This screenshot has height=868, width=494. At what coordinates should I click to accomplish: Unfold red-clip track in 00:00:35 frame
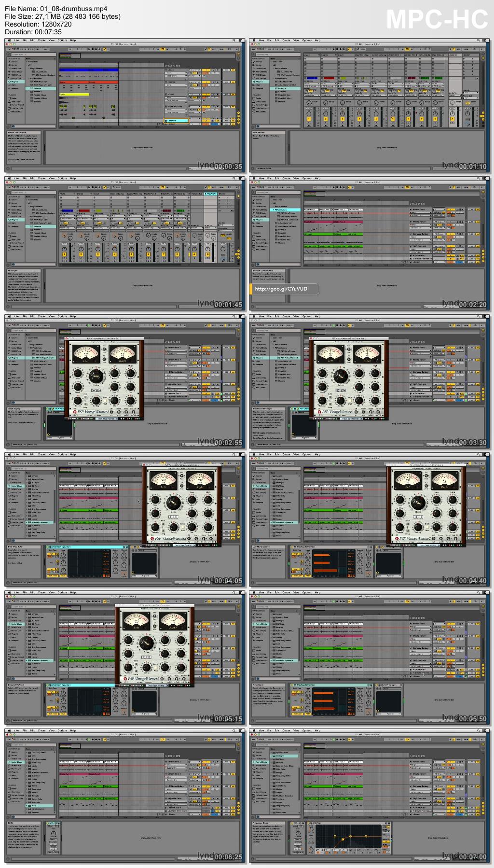(x=165, y=82)
